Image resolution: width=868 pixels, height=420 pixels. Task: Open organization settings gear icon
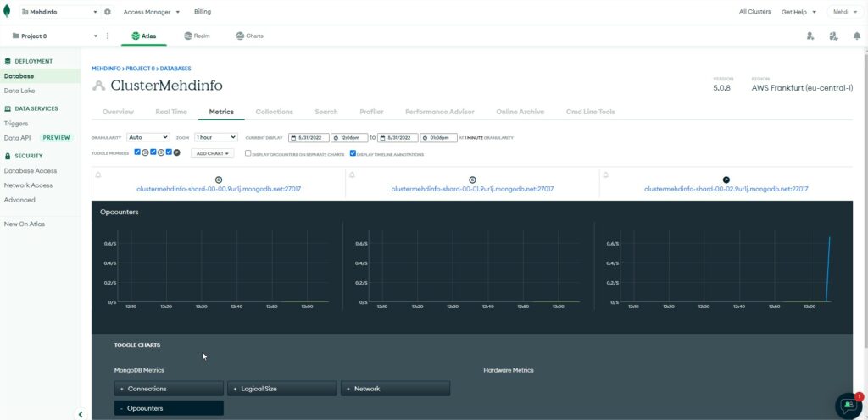(x=108, y=12)
